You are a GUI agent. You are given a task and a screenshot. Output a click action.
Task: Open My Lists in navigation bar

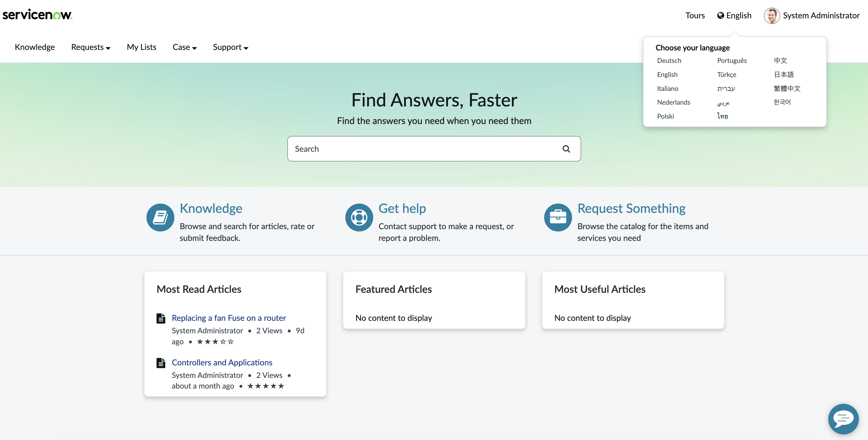coord(142,47)
